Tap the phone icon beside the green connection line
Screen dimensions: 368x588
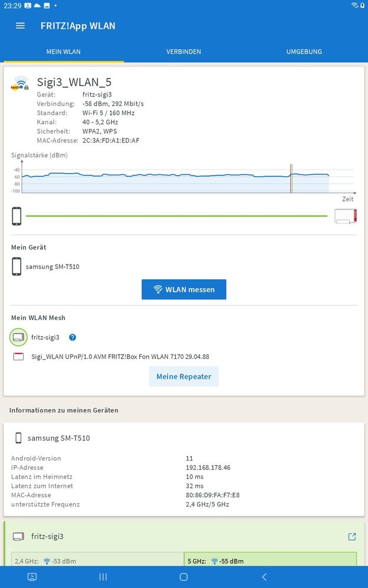click(x=17, y=216)
